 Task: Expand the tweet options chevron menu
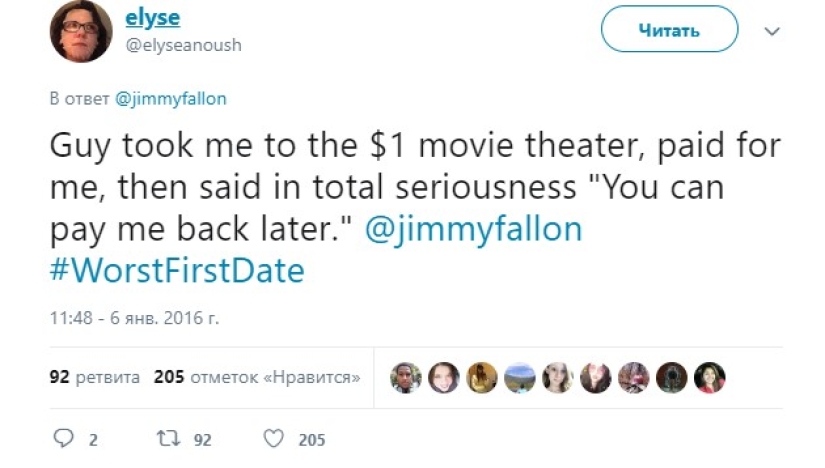pyautogui.click(x=771, y=31)
